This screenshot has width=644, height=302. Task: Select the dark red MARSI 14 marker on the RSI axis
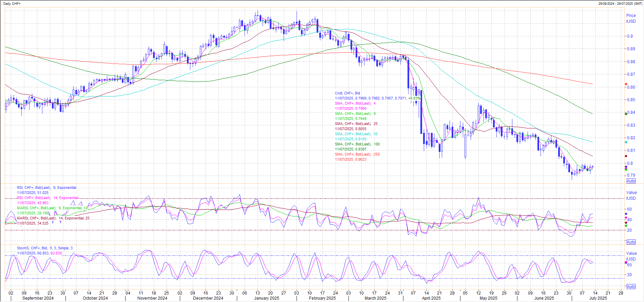click(x=626, y=223)
